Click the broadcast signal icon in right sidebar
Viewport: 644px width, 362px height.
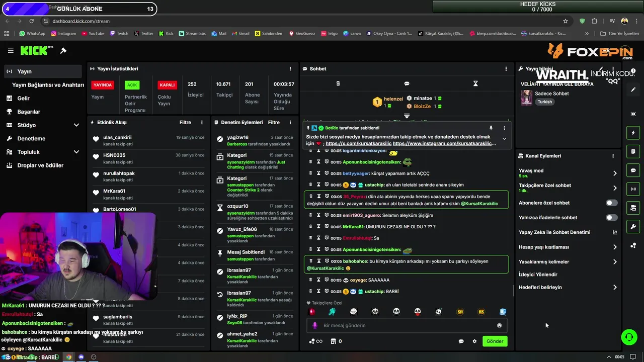pos(633,189)
